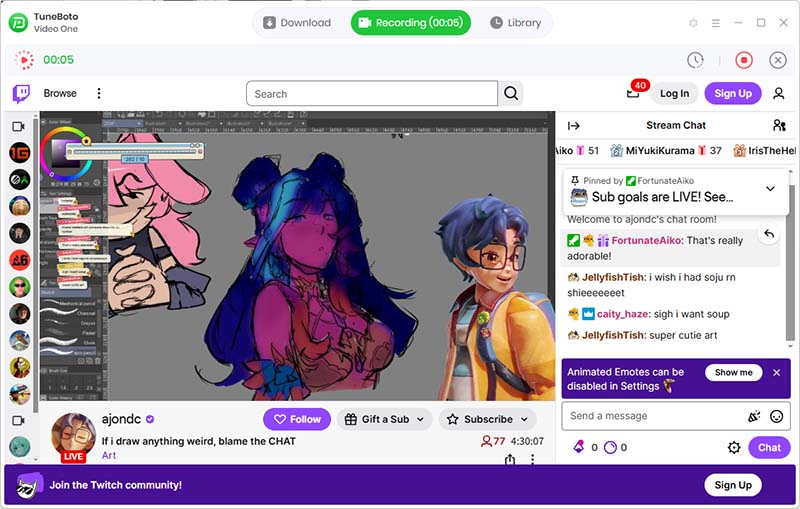Click Sign Up in the bottom banner
This screenshot has width=800, height=509.
tap(733, 485)
